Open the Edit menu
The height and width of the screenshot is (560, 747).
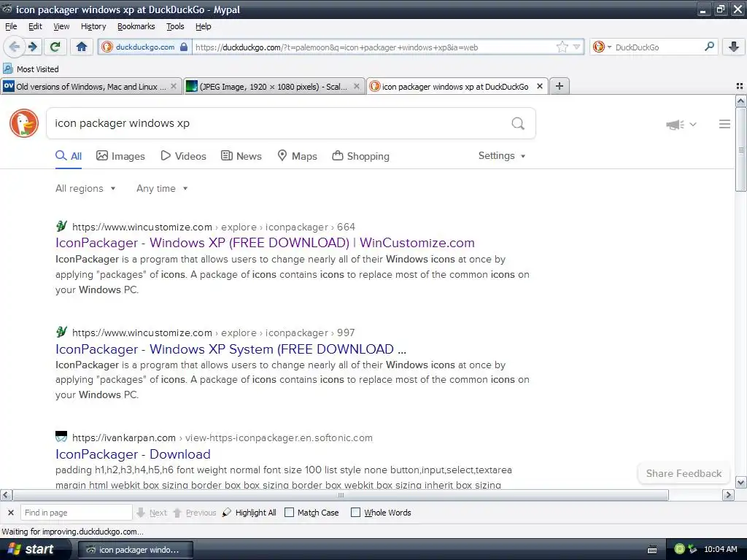tap(35, 26)
